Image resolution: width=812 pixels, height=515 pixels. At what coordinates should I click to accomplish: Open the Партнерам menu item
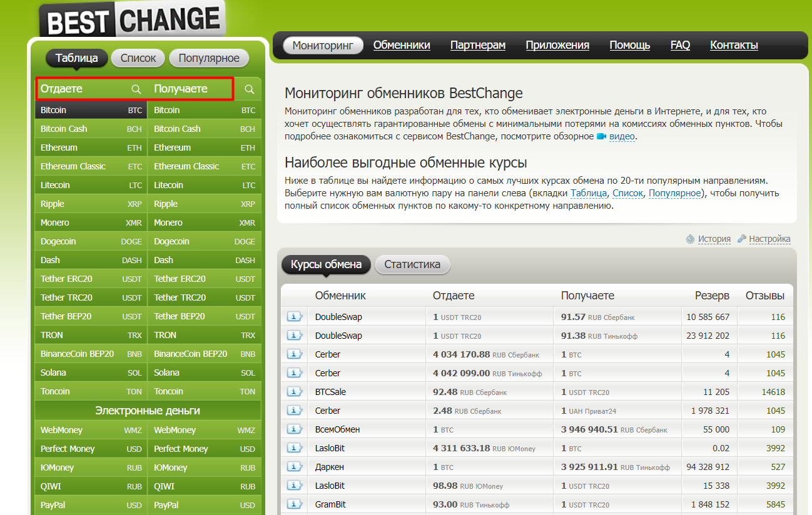(478, 45)
